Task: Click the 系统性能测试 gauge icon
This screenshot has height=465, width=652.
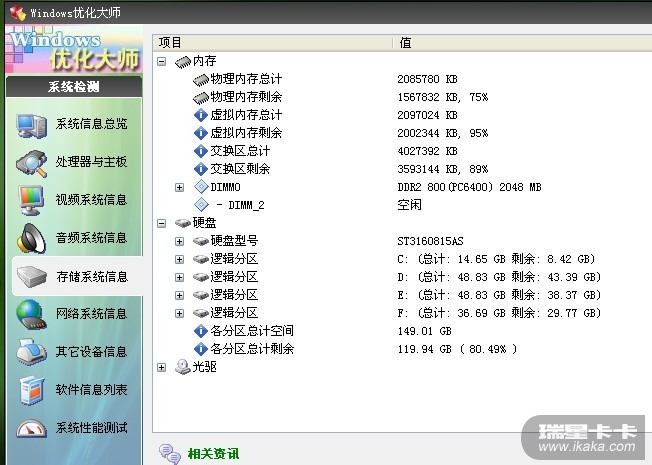Action: [x=32, y=428]
